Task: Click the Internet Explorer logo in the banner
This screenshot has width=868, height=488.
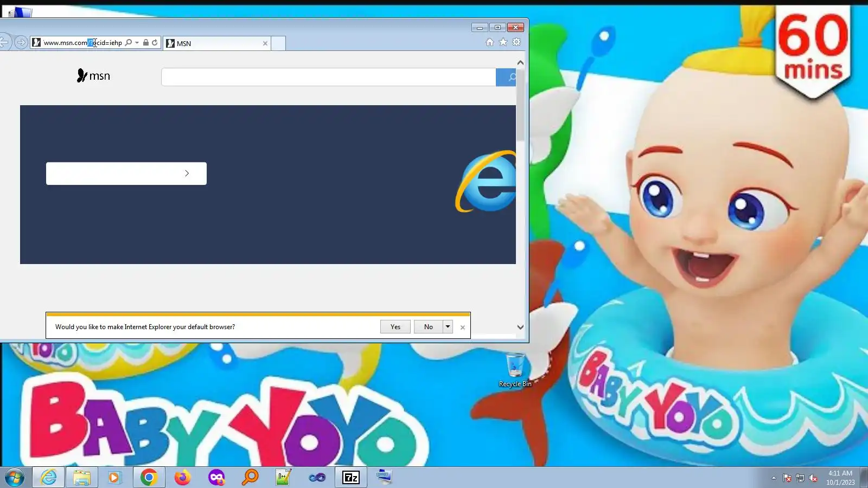Action: 486,182
